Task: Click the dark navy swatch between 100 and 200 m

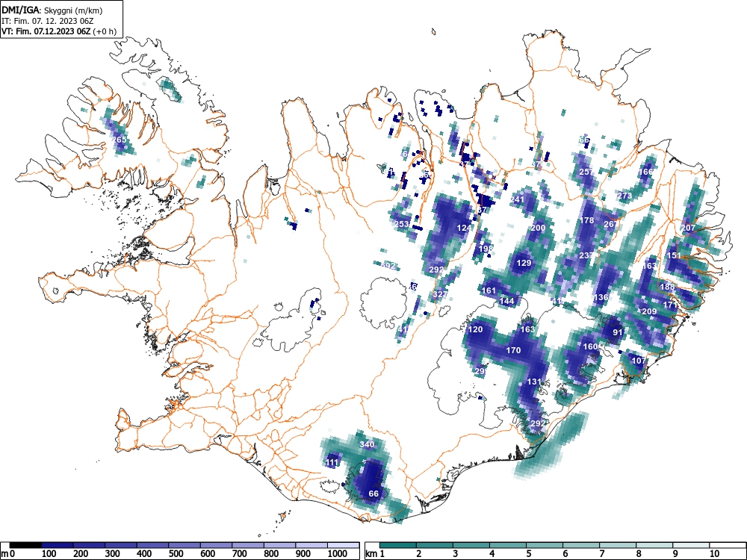Action: coord(58,545)
